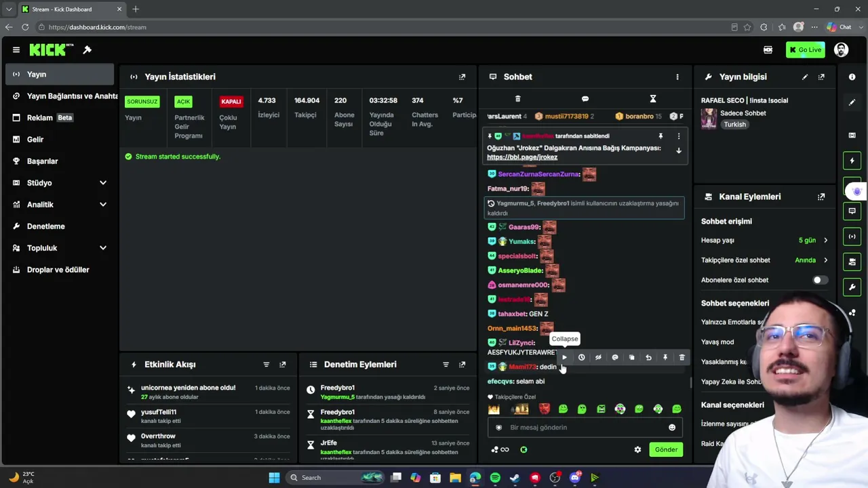The height and width of the screenshot is (488, 868).
Task: Open the Başarılar page
Action: point(60,161)
